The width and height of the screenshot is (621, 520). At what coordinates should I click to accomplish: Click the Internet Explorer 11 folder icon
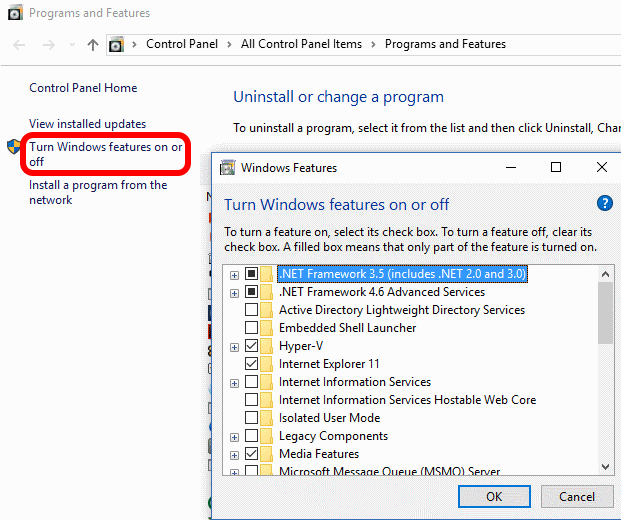[267, 364]
